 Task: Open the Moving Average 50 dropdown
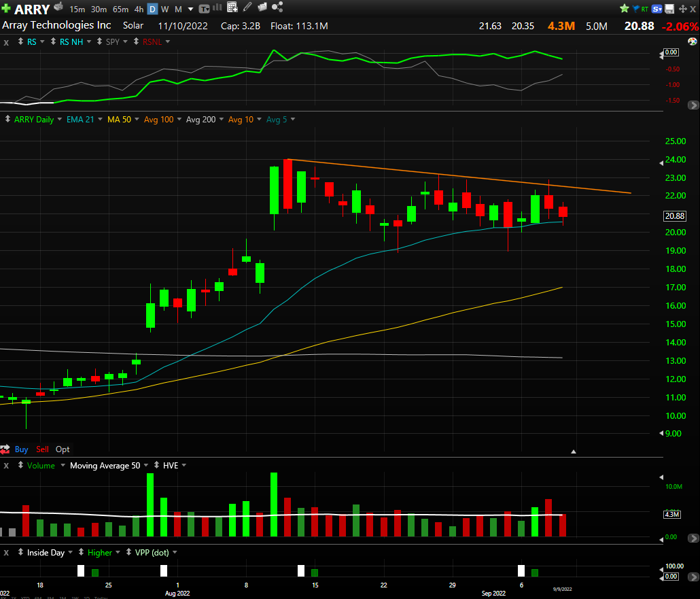pos(146,465)
